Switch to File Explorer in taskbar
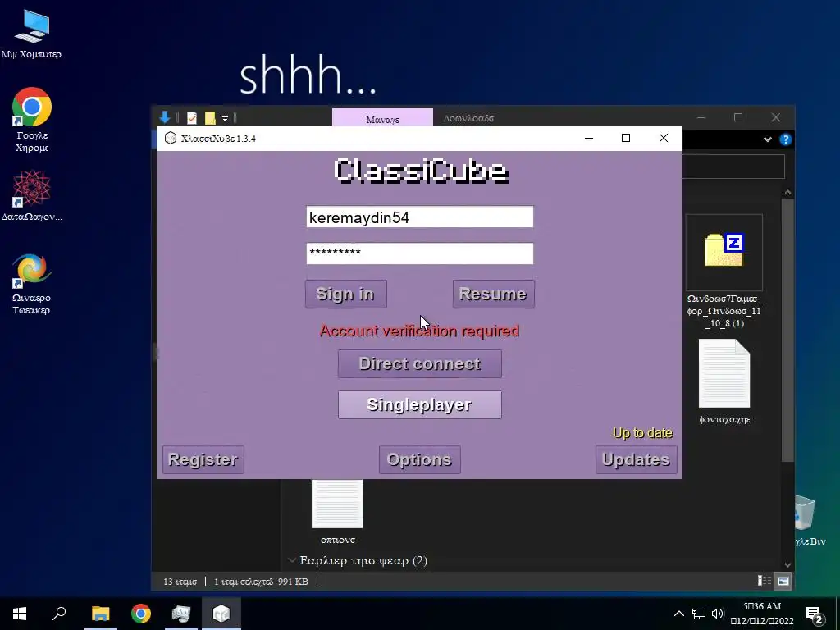 coord(100,614)
